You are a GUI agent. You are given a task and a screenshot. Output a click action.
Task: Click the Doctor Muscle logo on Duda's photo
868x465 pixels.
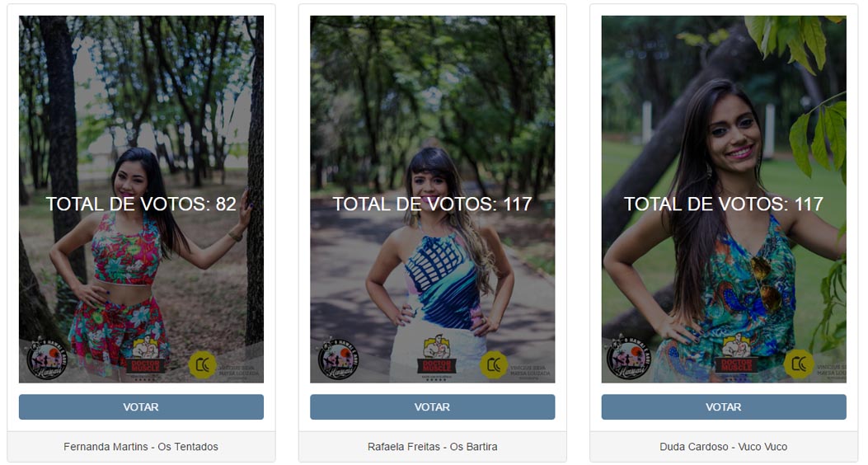(x=736, y=358)
